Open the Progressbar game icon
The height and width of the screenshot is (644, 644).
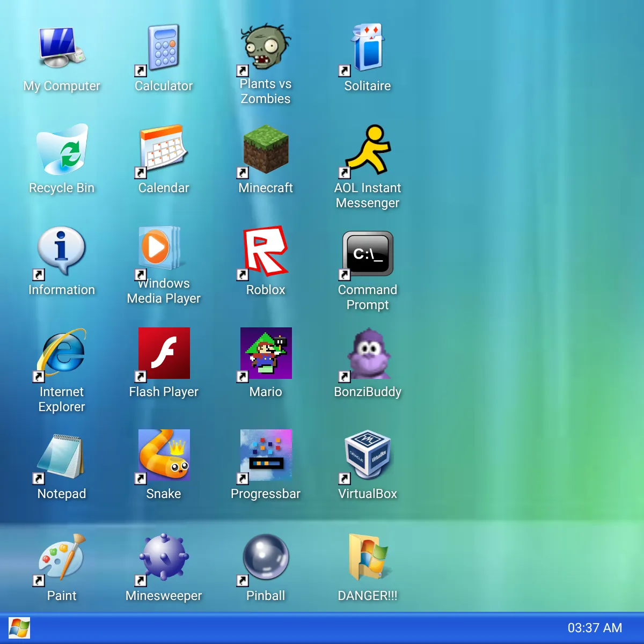pyautogui.click(x=266, y=455)
